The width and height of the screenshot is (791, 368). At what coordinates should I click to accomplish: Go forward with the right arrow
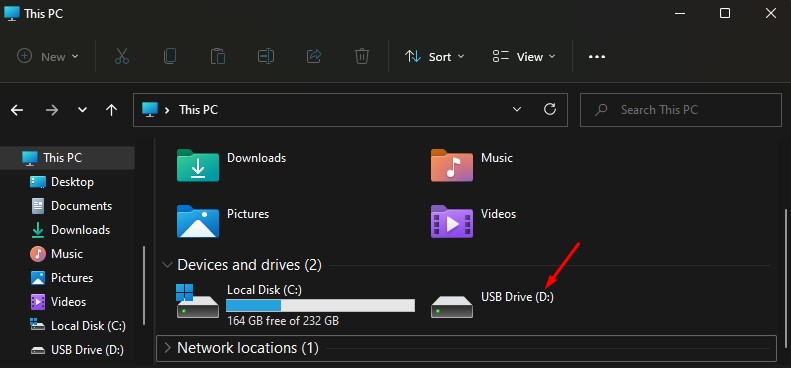pos(52,110)
